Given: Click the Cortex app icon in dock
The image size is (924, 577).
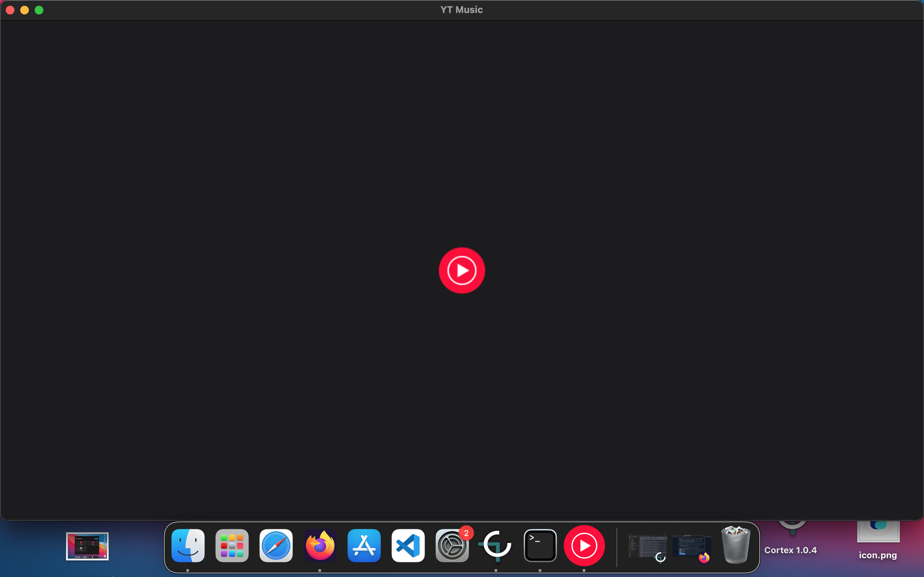Looking at the screenshot, I should 496,546.
